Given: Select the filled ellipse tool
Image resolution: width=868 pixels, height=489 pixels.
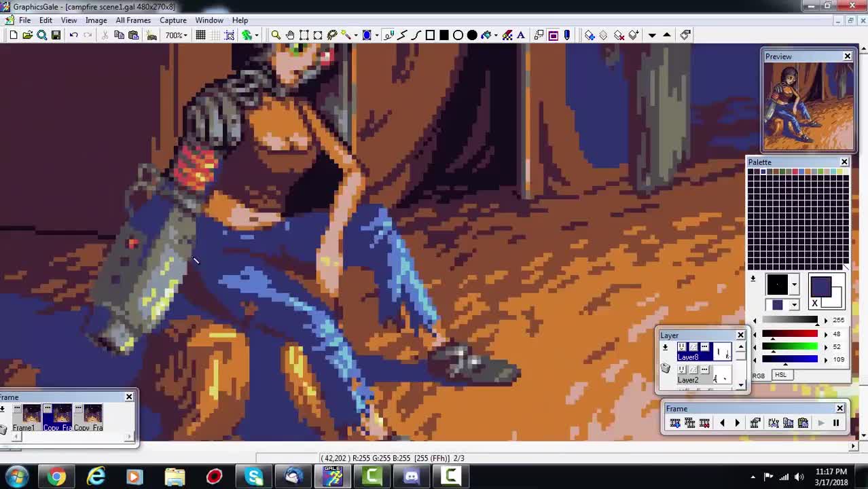Looking at the screenshot, I should pos(472,35).
